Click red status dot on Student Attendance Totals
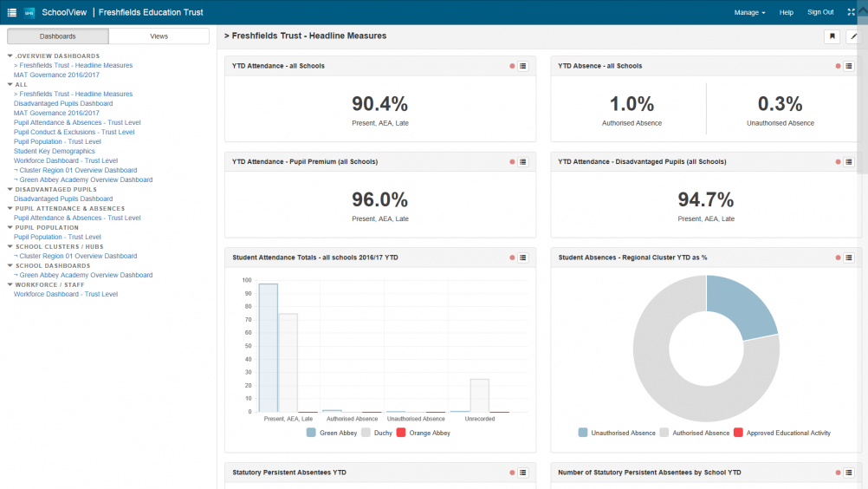 coord(512,258)
